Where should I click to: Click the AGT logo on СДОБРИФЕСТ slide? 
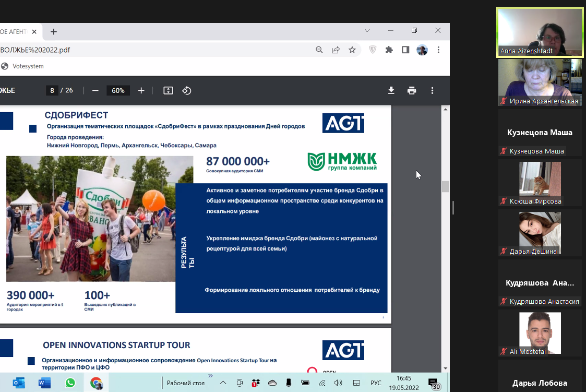pyautogui.click(x=343, y=123)
